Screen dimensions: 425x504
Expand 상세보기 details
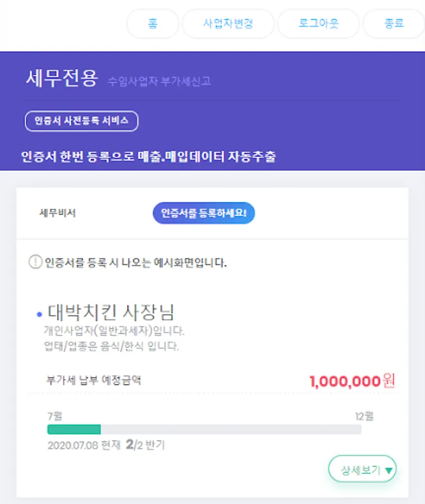tap(362, 470)
